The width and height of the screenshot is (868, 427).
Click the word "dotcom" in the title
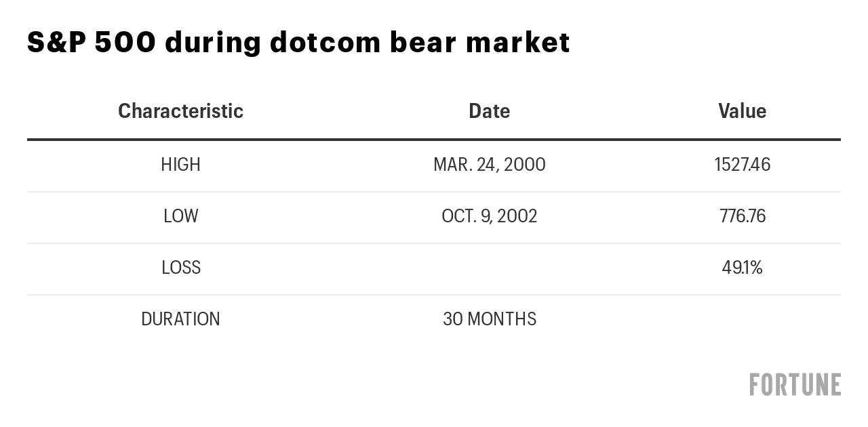pyautogui.click(x=323, y=42)
